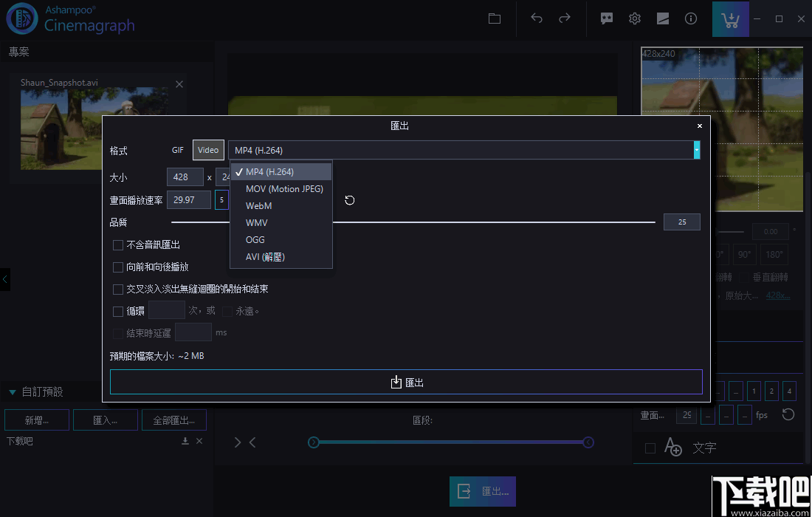Viewport: 812px width, 517px height.
Task: View program info via the info icon
Action: (x=690, y=18)
